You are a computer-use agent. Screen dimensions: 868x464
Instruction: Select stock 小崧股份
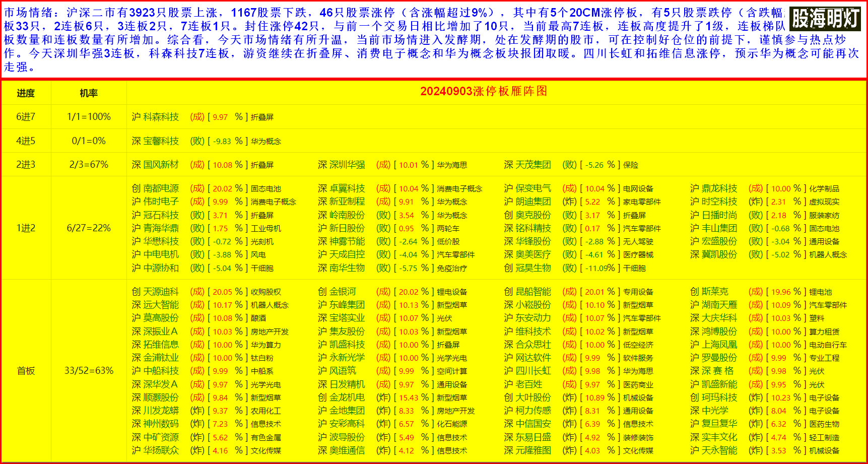(533, 305)
